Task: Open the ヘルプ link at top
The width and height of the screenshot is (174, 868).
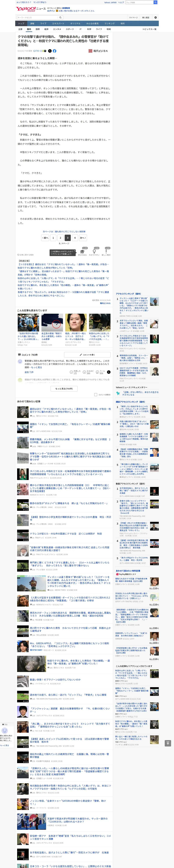Action: tap(121, 2)
